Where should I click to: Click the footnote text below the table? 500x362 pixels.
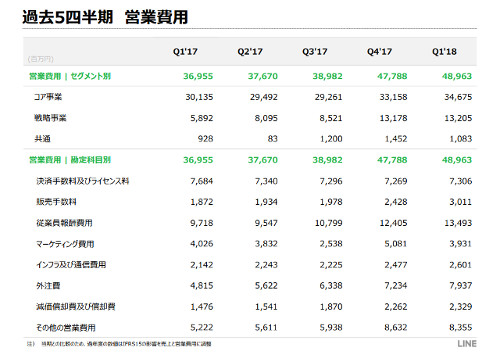[119, 344]
